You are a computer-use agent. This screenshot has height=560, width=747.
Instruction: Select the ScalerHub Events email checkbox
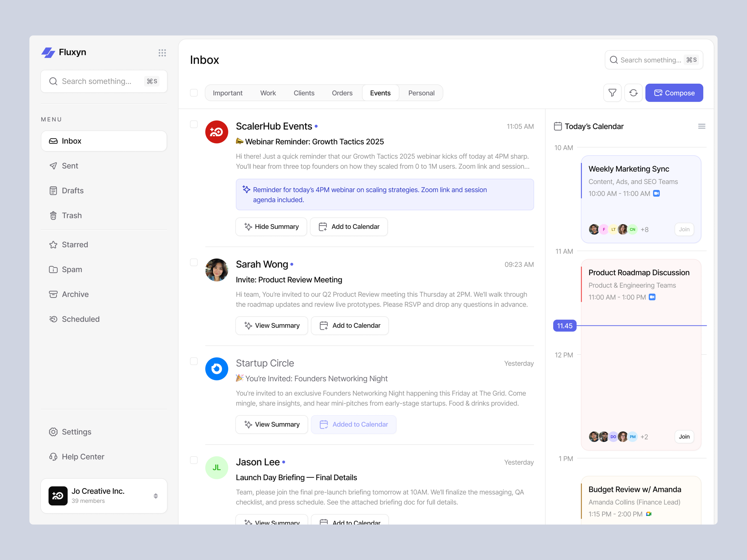tap(194, 124)
